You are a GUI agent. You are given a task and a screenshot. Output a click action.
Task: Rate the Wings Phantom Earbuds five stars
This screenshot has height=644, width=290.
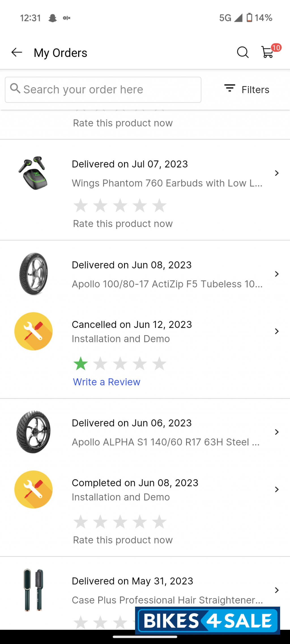[159, 205]
